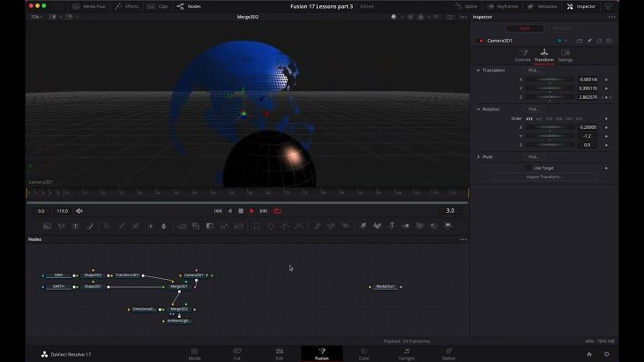Select ZYX rotation order
The image size is (644, 362).
click(579, 118)
